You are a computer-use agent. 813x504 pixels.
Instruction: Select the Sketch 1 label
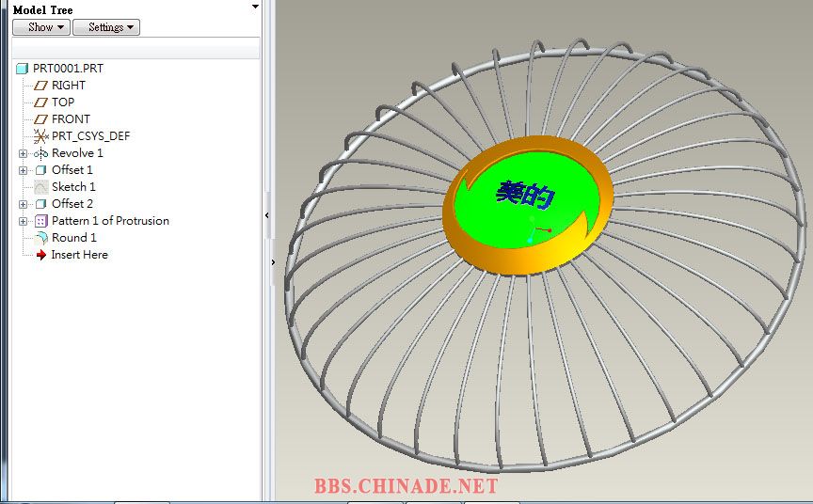tap(73, 186)
